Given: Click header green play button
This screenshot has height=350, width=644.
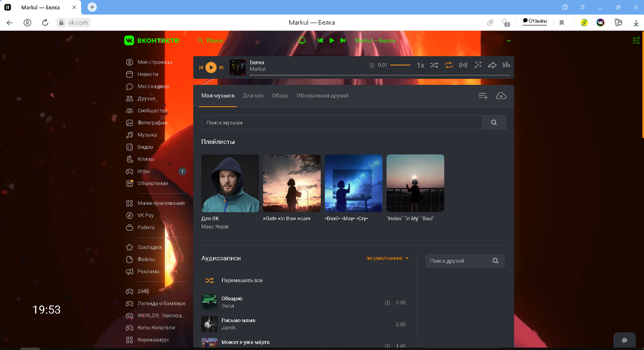Looking at the screenshot, I should pyautogui.click(x=332, y=40).
